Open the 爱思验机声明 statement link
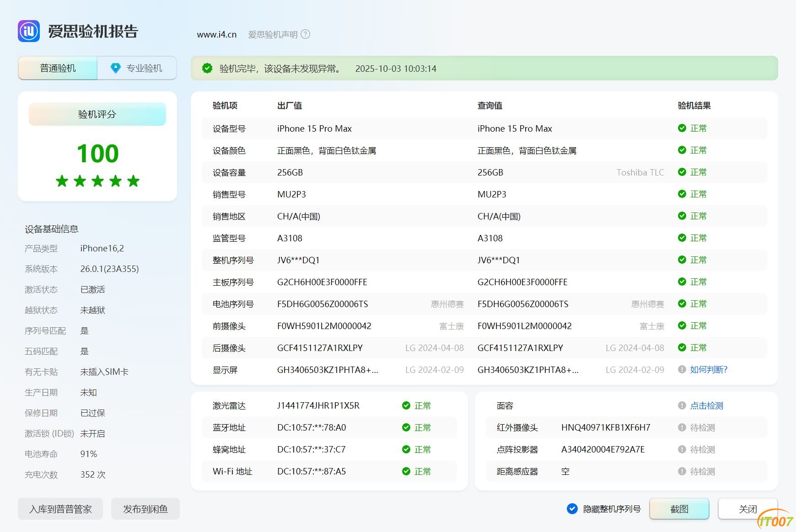The width and height of the screenshot is (796, 532). tap(273, 34)
